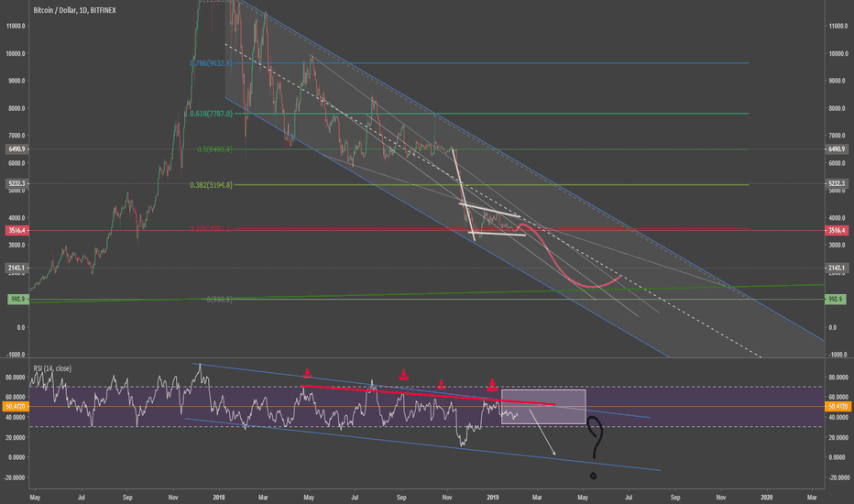Click the 6490.9 tag on left price scale
Screen dimensions: 854x504
click(x=16, y=149)
